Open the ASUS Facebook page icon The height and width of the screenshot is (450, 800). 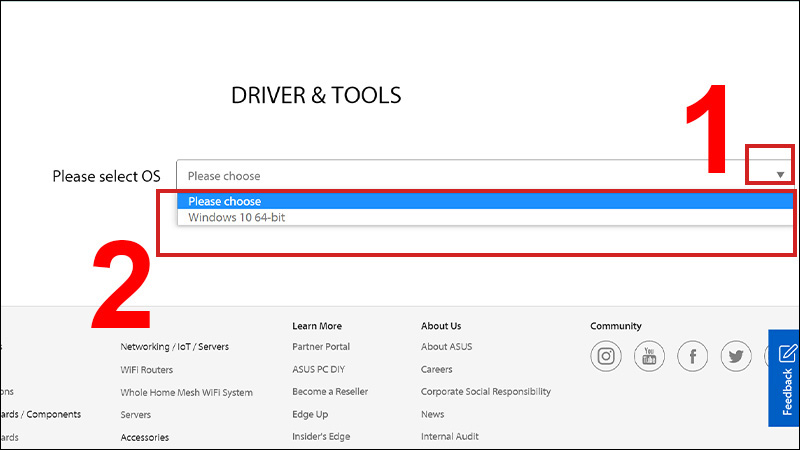693,356
